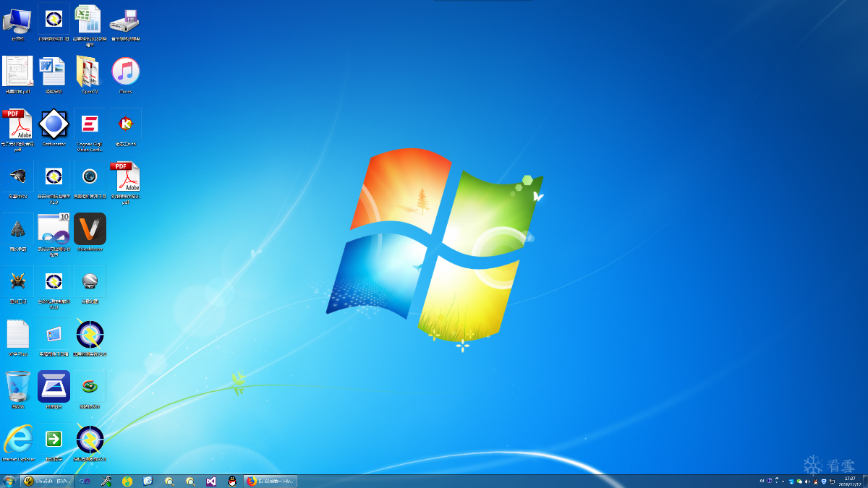Select the black helmet-shaped desktop icon
Viewport: 868px width, 488px height.
click(17, 180)
